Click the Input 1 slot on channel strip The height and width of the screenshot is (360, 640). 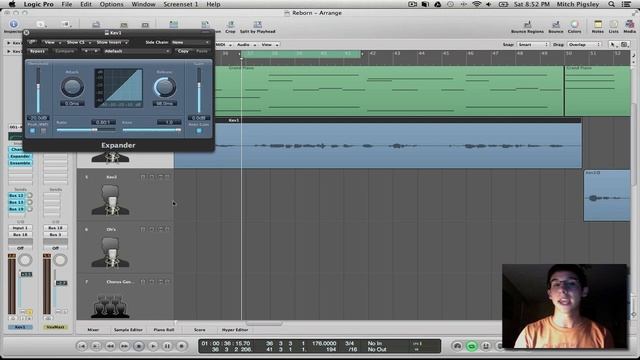point(20,228)
